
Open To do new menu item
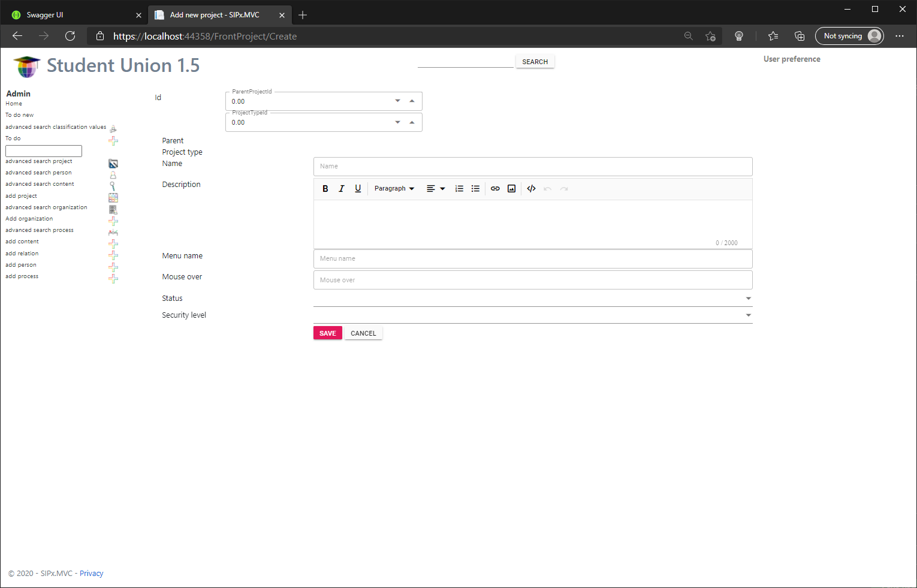[x=20, y=115]
